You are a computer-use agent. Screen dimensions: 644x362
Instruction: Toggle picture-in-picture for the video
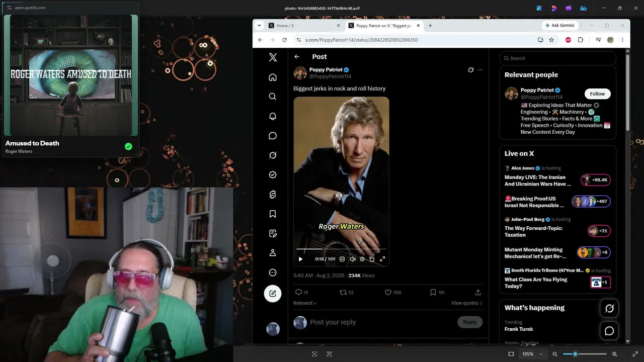tap(372, 259)
